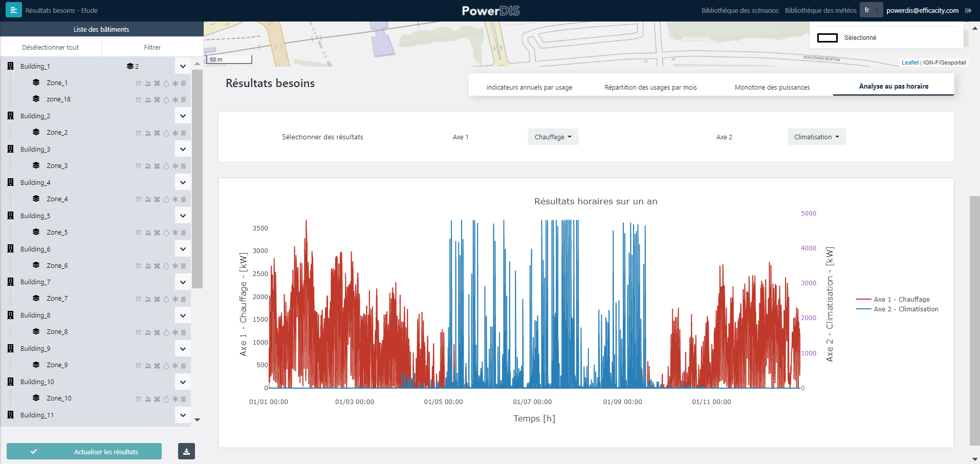Click the Filtrer button
980x464 pixels.
tap(153, 47)
